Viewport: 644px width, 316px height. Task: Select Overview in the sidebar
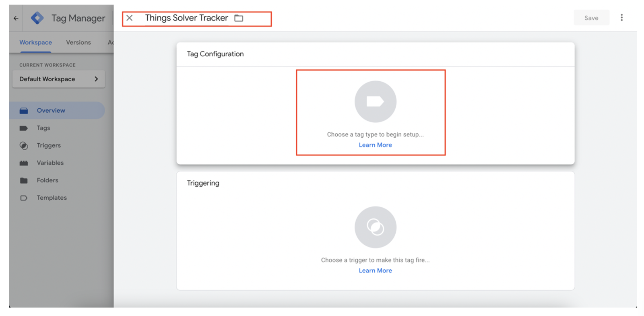click(x=57, y=110)
